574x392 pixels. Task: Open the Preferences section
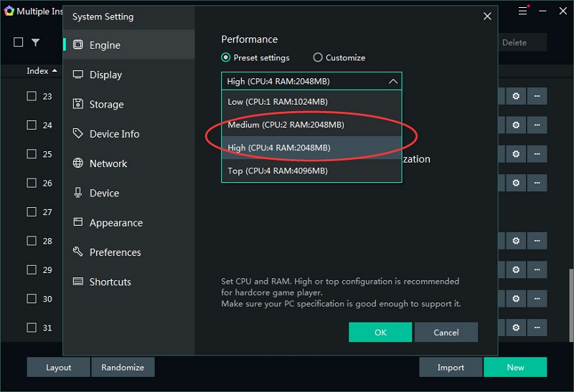pyautogui.click(x=129, y=252)
